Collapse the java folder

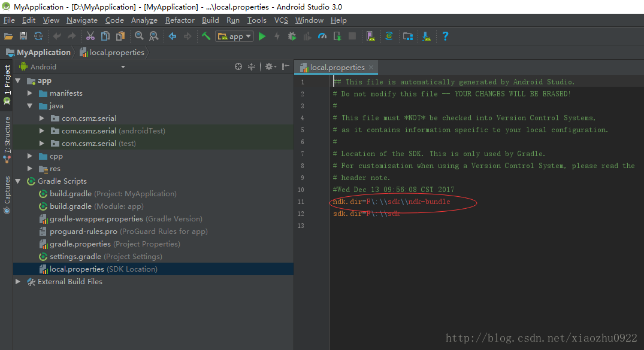pyautogui.click(x=29, y=106)
